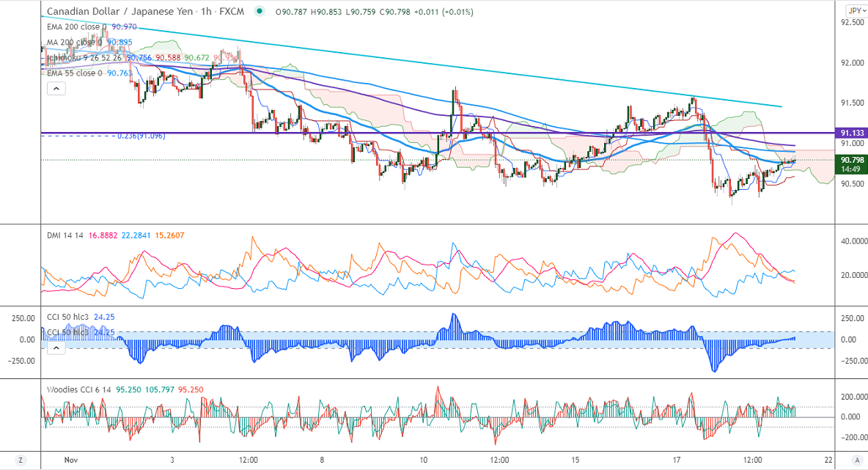Click the 22.2841 blue DMI value
This screenshot has height=470, width=868.
(x=136, y=235)
